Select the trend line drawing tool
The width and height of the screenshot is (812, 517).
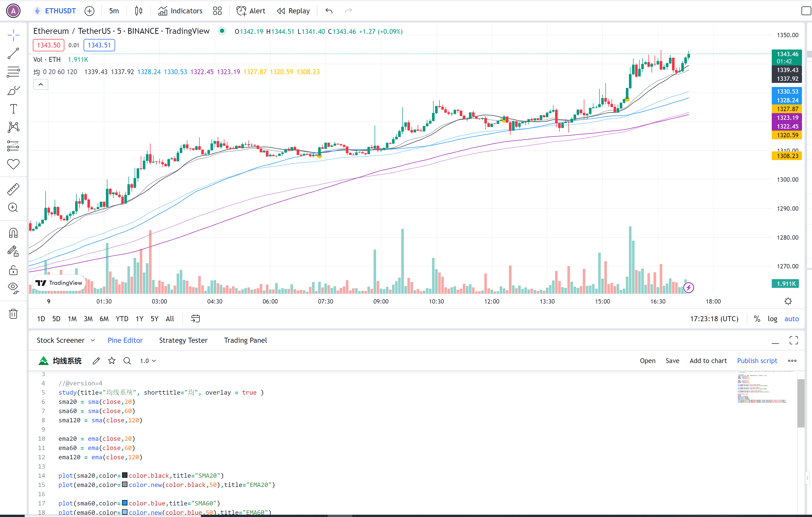[x=14, y=53]
